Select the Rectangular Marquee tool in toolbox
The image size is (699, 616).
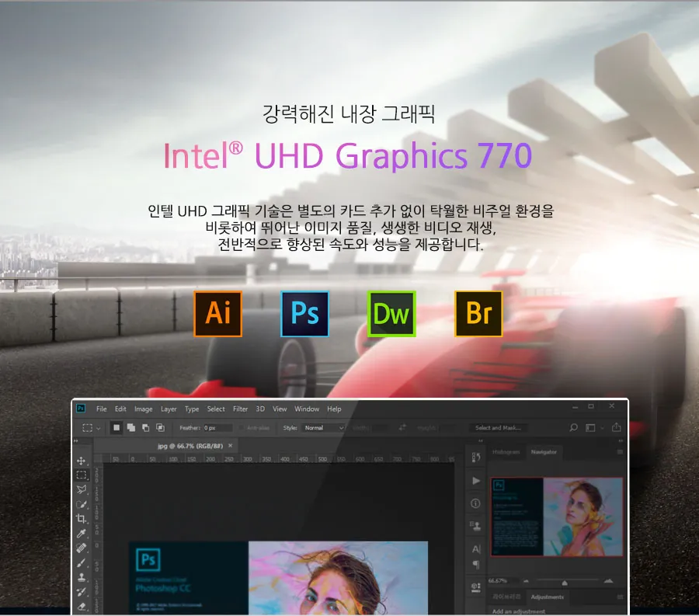pos(82,475)
